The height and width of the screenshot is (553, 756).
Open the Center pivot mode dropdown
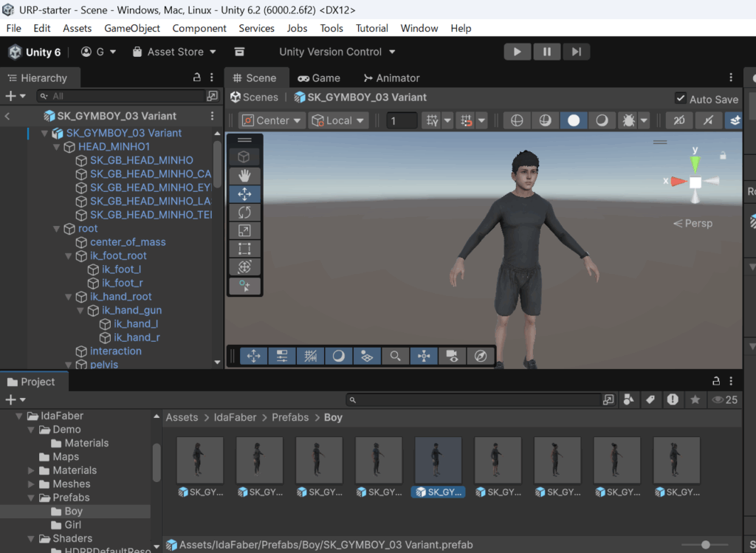[272, 120]
